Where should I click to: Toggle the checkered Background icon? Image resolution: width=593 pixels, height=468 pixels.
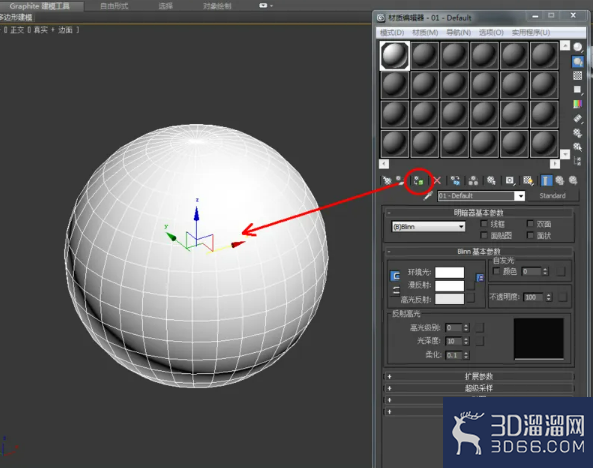(x=577, y=76)
